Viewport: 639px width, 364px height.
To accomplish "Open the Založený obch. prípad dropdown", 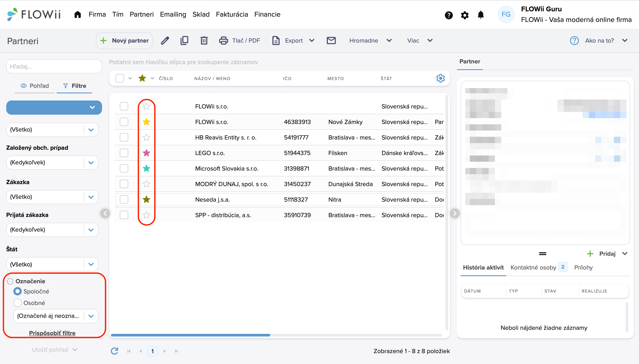I will (52, 163).
